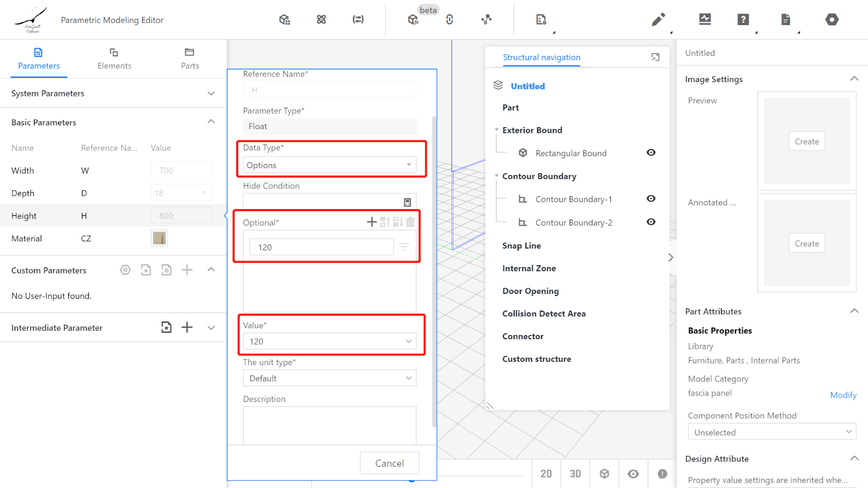Click the Material color swatch
Viewport: 868px width, 488px height.
pos(159,238)
